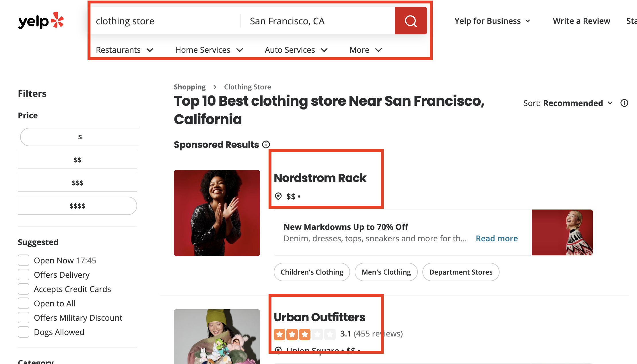Toggle the Open Now checkbox

pos(24,260)
